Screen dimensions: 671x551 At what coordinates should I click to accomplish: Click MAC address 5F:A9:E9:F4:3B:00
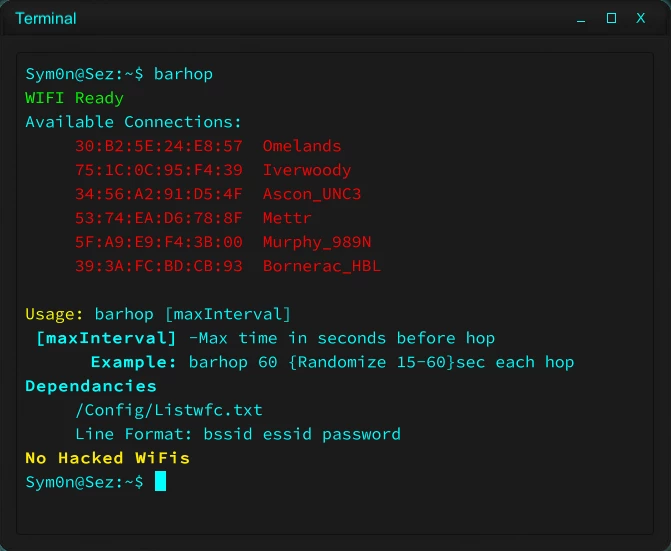pos(159,242)
